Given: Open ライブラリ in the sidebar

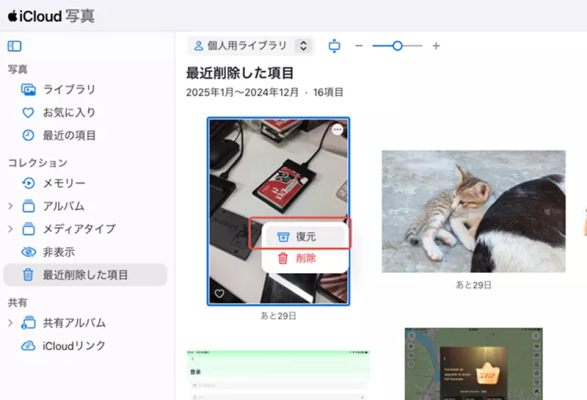Looking at the screenshot, I should tap(58, 90).
